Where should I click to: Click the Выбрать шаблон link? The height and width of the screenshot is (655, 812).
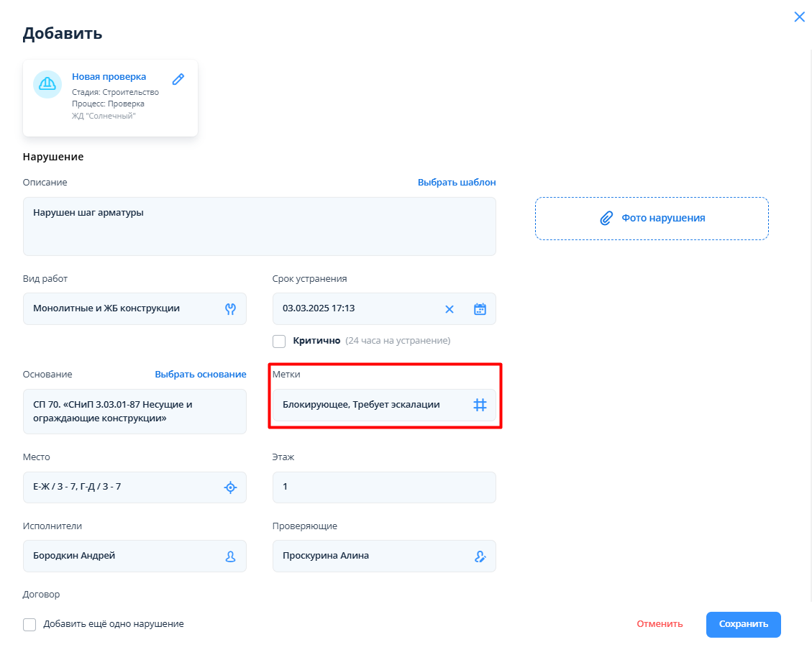click(457, 183)
